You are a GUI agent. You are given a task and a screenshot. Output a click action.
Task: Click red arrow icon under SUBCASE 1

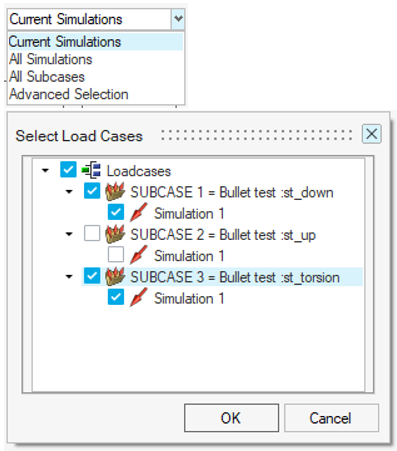click(138, 213)
